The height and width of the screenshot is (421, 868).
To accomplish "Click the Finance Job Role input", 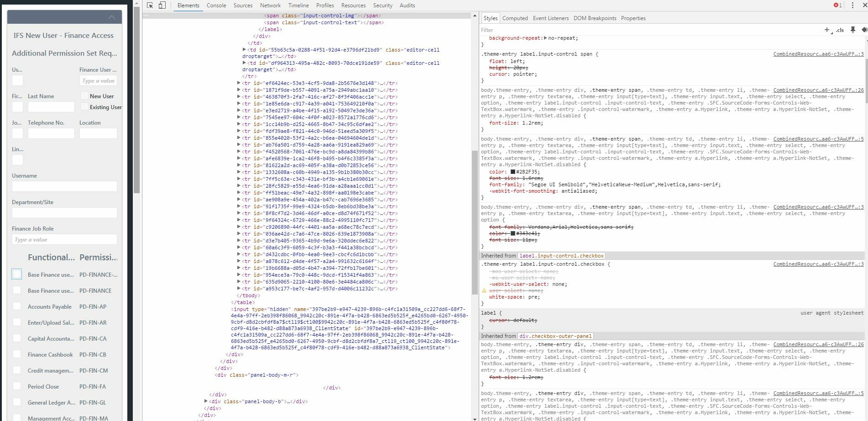I will 64,239.
